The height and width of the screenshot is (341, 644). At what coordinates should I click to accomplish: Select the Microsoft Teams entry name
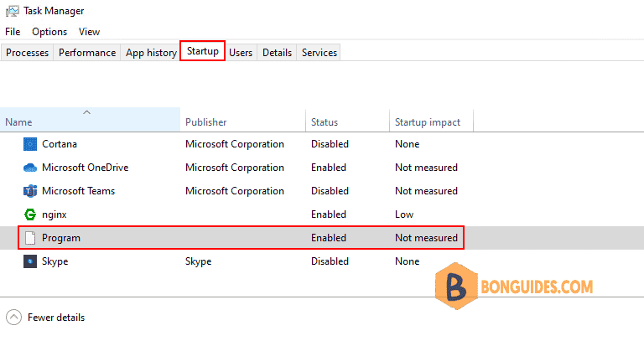[79, 191]
